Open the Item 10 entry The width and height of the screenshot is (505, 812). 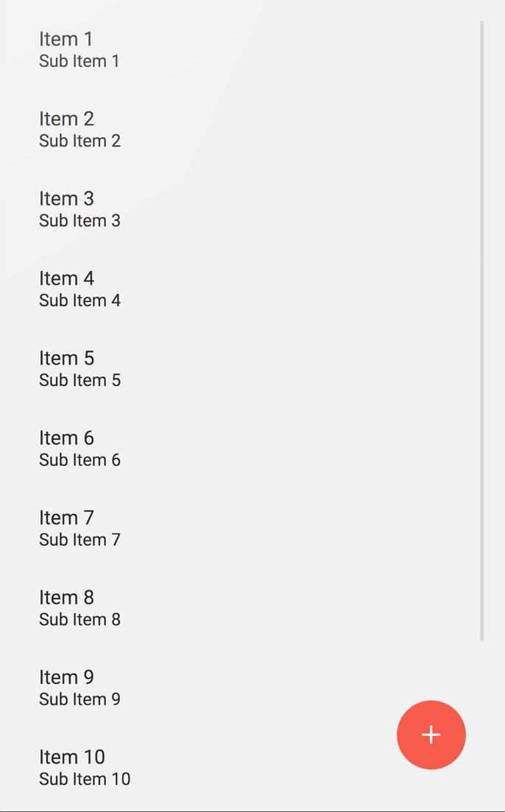tap(72, 757)
